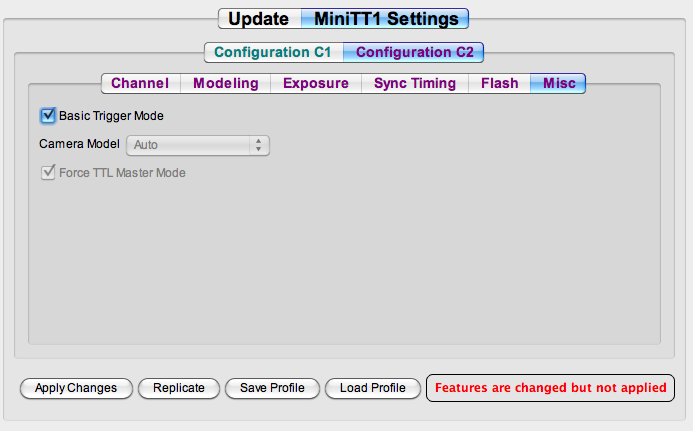Open the Sync Timing tab
Screen dimensions: 693x431
click(x=415, y=83)
